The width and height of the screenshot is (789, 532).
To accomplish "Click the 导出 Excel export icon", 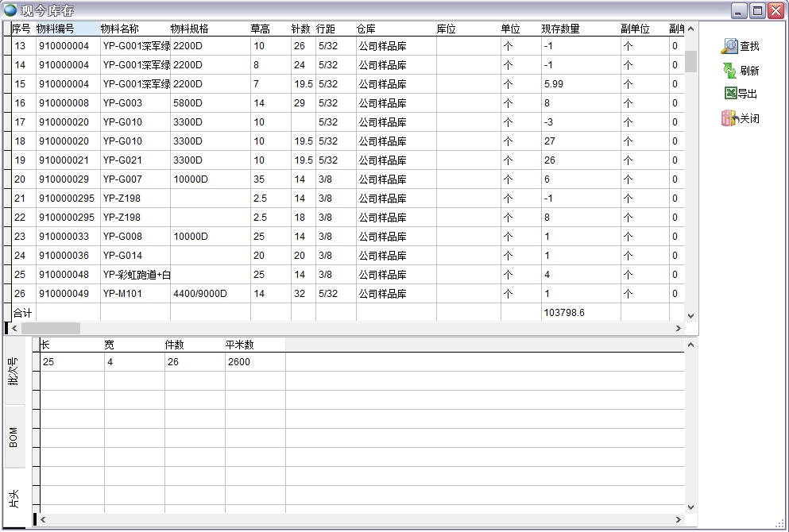I will tap(730, 94).
